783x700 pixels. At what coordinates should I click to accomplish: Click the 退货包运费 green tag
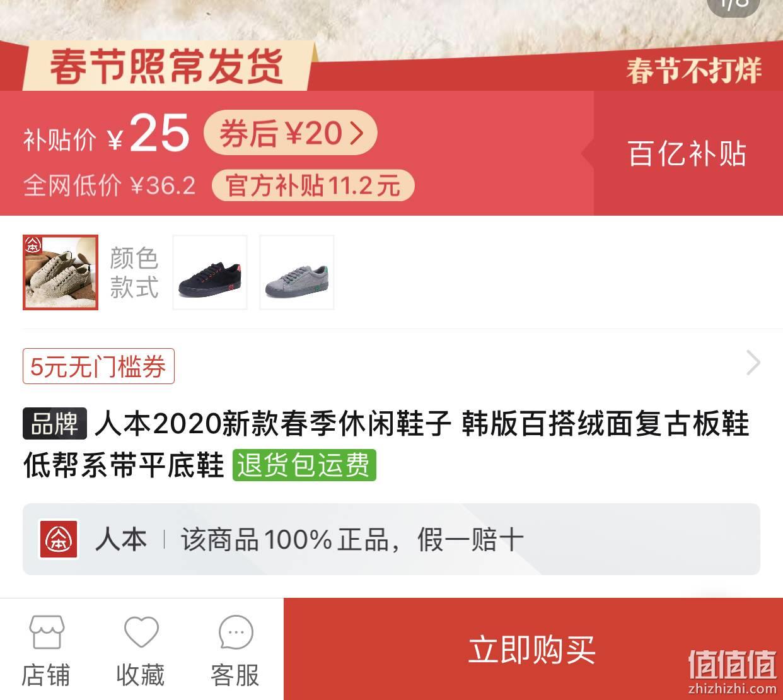point(304,465)
